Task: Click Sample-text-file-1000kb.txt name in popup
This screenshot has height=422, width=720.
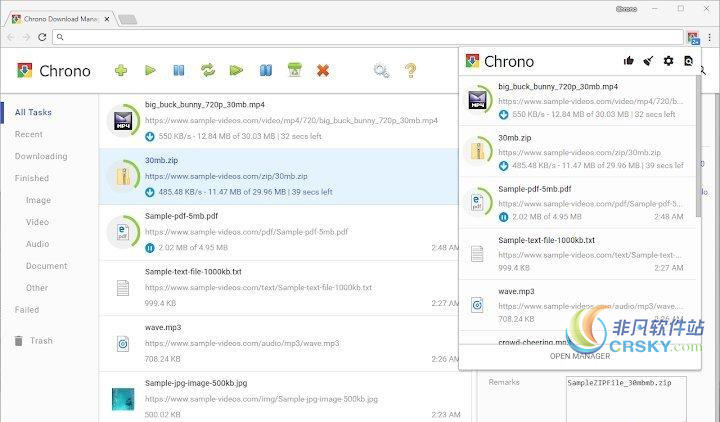Action: tap(546, 240)
